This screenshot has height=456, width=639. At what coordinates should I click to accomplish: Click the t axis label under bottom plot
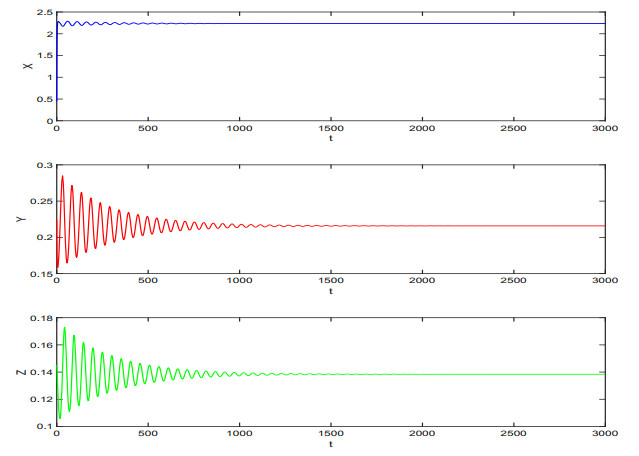pyautogui.click(x=330, y=447)
